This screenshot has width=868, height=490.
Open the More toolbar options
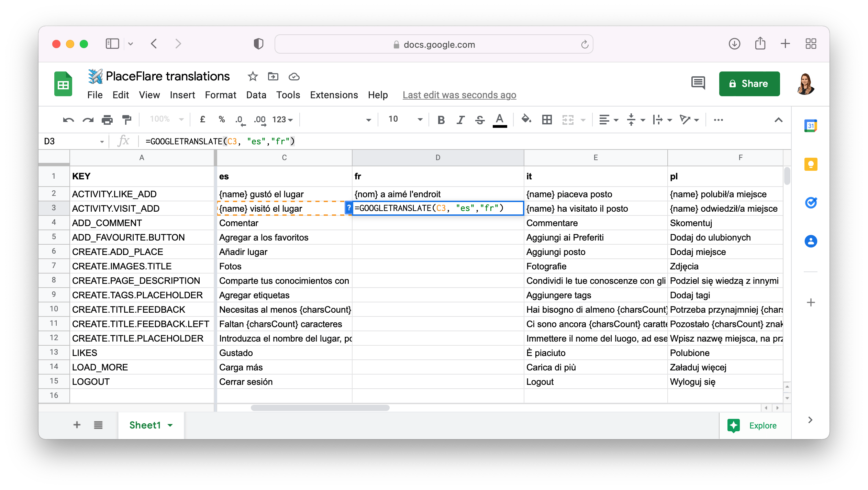718,120
